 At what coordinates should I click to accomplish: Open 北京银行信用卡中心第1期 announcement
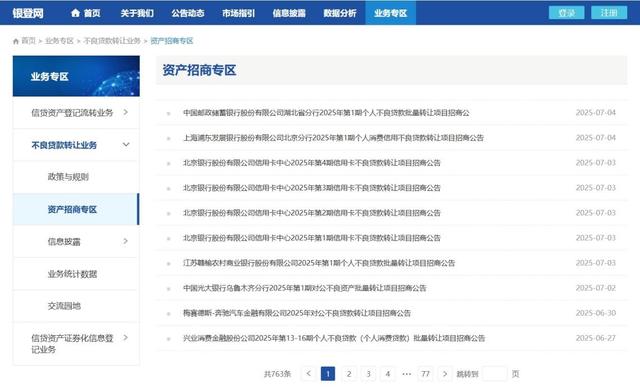312,238
